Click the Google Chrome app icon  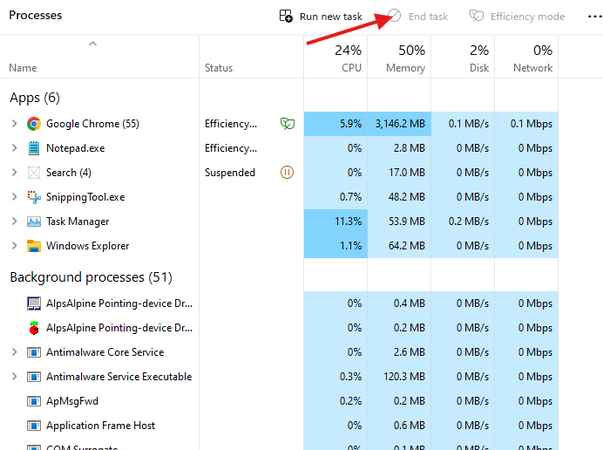[x=34, y=124]
